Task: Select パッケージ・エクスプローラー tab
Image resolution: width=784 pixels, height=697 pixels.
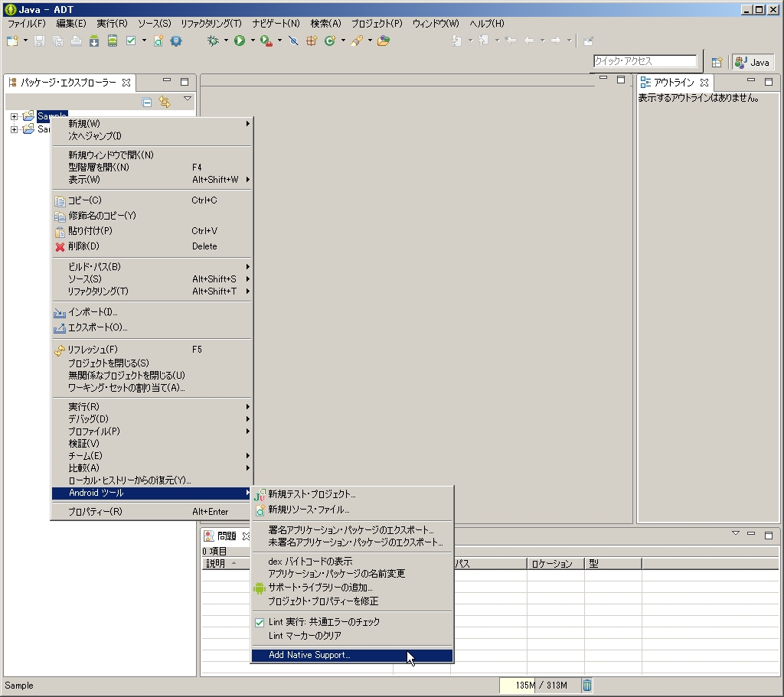Action: 69,83
